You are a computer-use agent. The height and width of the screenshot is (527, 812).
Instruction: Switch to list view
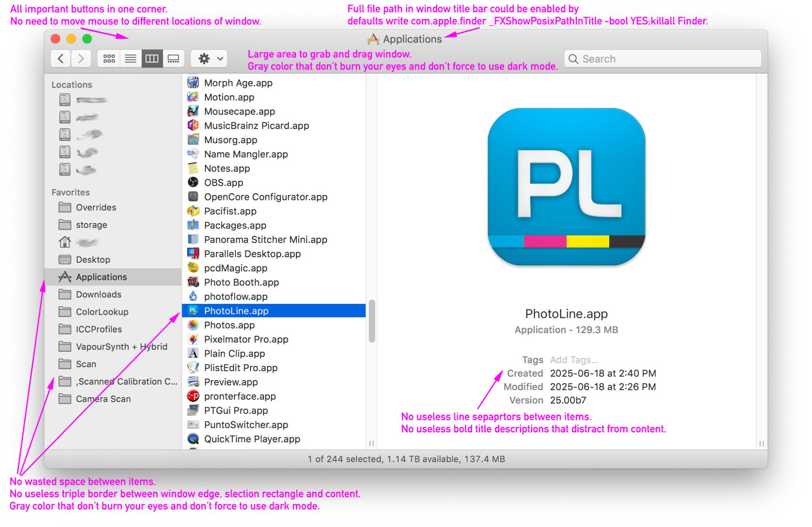[130, 59]
